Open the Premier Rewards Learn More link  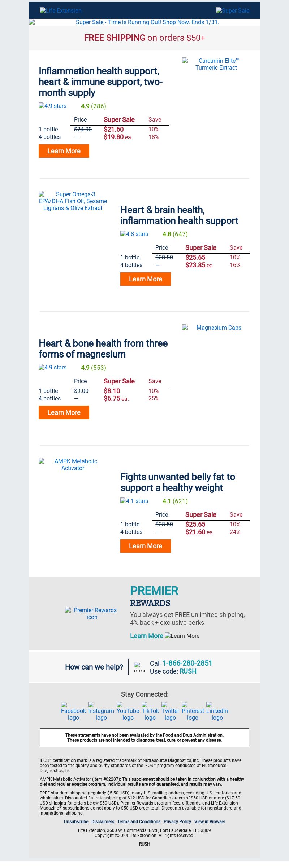pyautogui.click(x=147, y=636)
